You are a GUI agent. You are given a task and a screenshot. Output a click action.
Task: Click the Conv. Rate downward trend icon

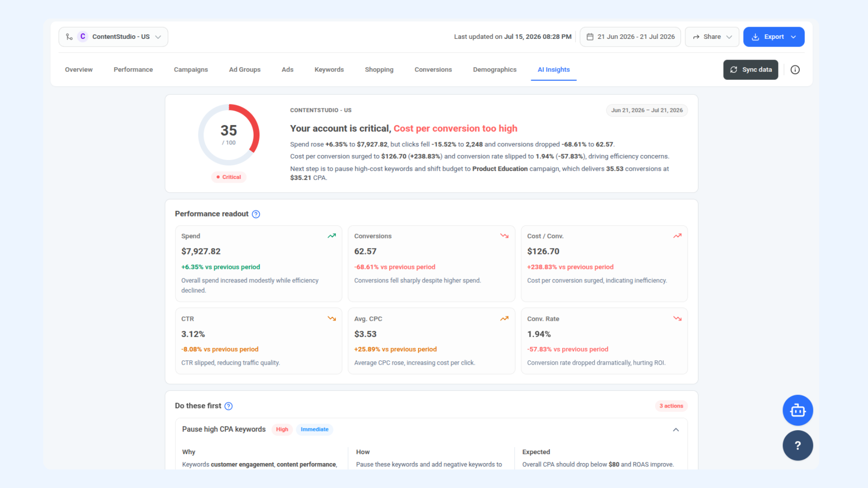pyautogui.click(x=677, y=319)
